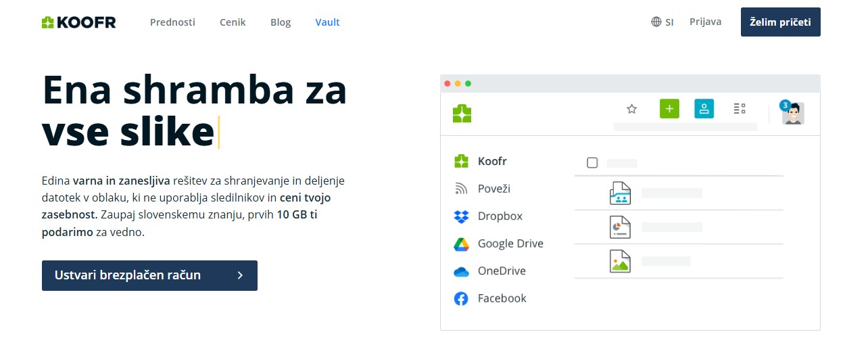
Task: Click the red window dot in mockup
Action: click(447, 83)
